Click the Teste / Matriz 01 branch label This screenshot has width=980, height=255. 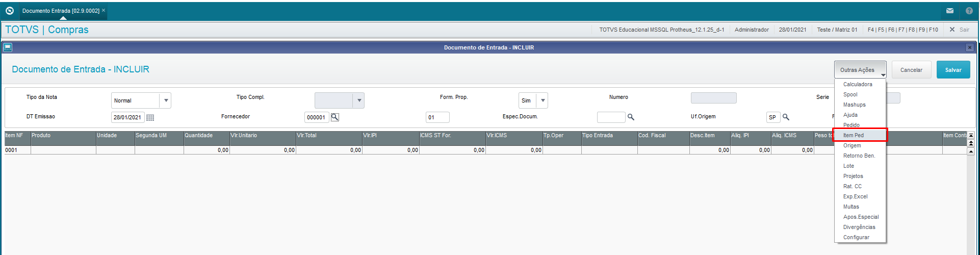[837, 30]
